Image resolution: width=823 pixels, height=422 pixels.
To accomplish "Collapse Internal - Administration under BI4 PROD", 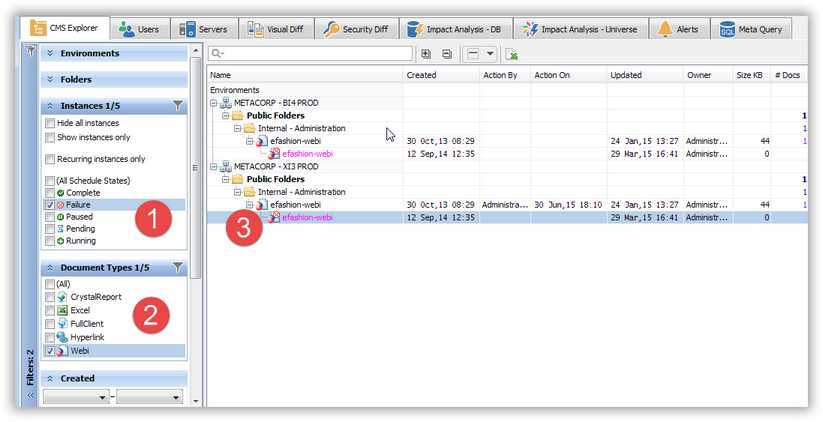I will (238, 128).
